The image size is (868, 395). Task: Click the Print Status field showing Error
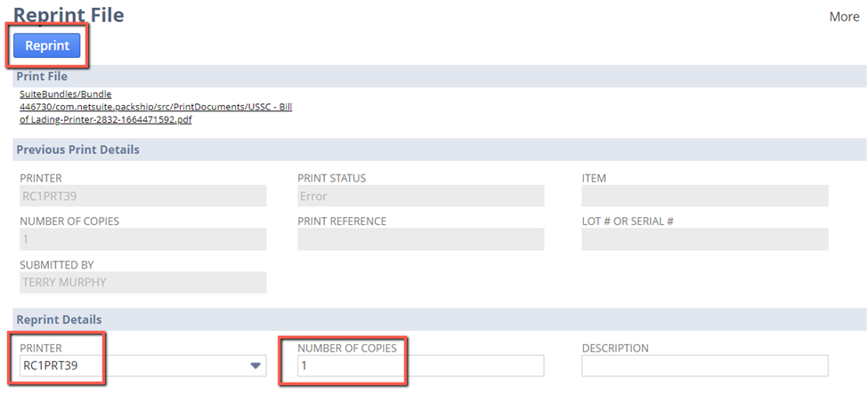pyautogui.click(x=420, y=196)
